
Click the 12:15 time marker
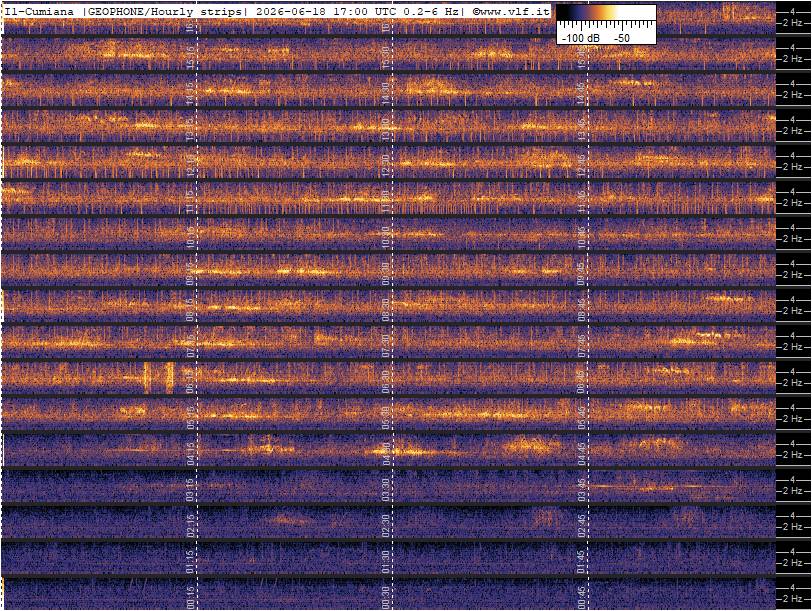coord(191,165)
